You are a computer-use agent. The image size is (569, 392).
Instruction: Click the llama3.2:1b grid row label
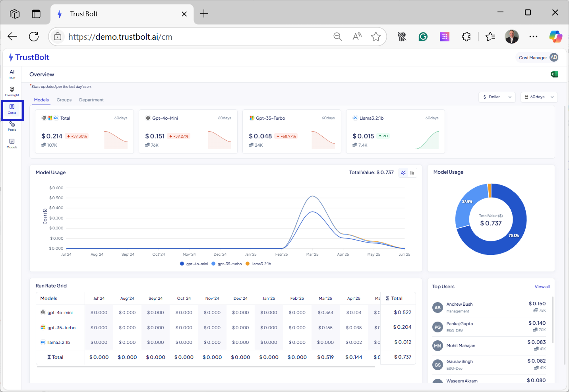[x=58, y=342]
